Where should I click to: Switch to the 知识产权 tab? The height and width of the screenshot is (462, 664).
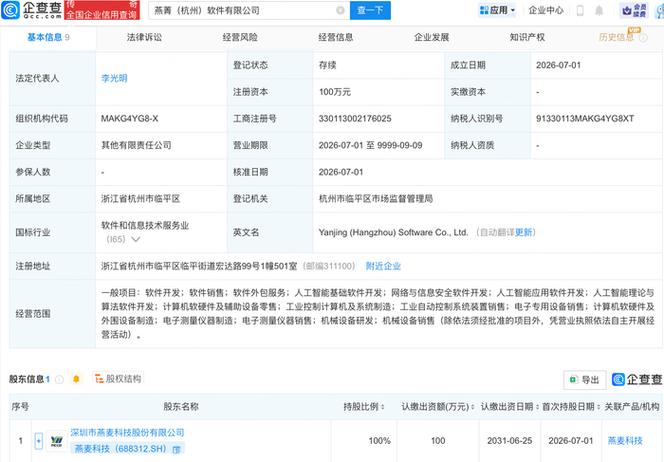pos(527,37)
